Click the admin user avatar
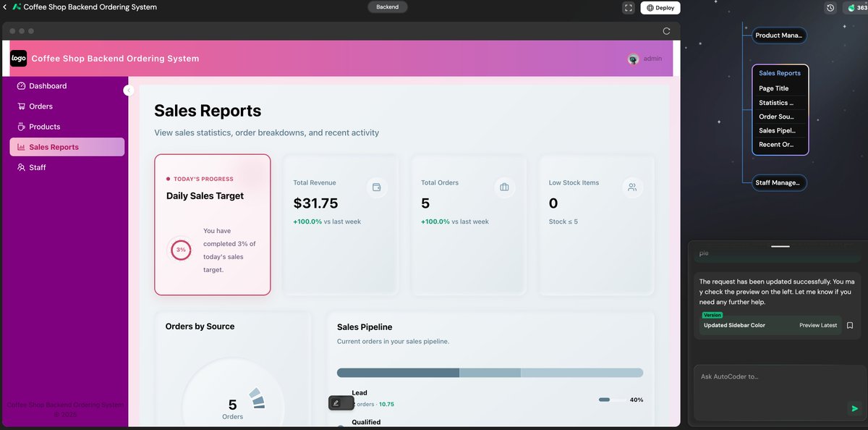The image size is (868, 430). tap(633, 59)
